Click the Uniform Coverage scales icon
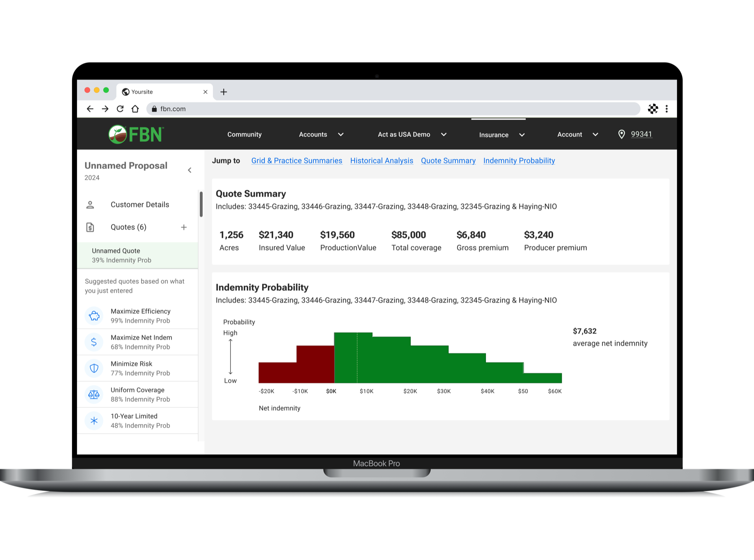Image resolution: width=754 pixels, height=560 pixels. coord(94,395)
